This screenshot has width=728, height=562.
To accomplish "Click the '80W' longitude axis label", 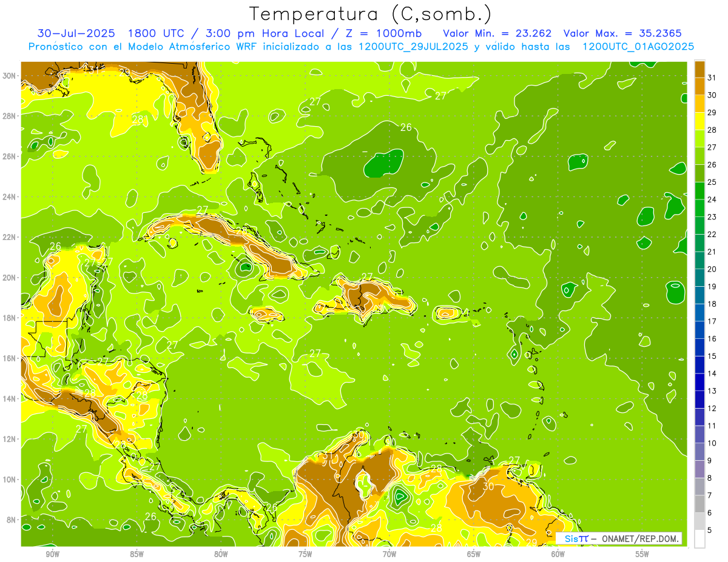I will point(221,554).
